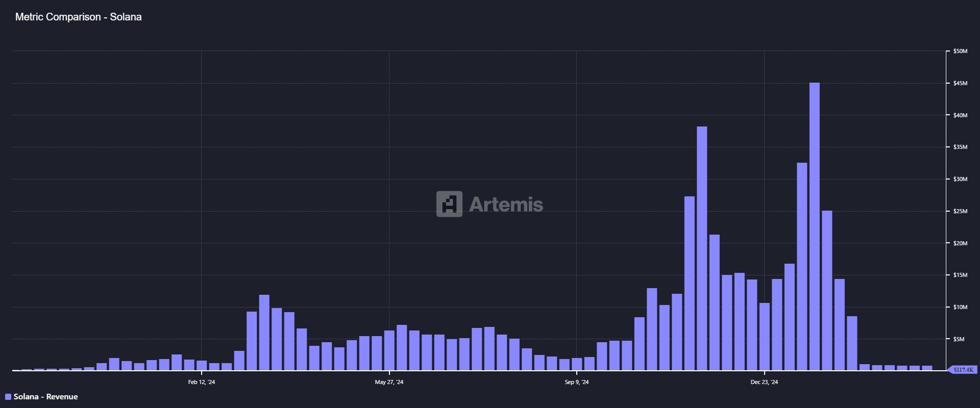Click the $5M y-axis label
This screenshot has width=980, height=408.
pyautogui.click(x=959, y=339)
